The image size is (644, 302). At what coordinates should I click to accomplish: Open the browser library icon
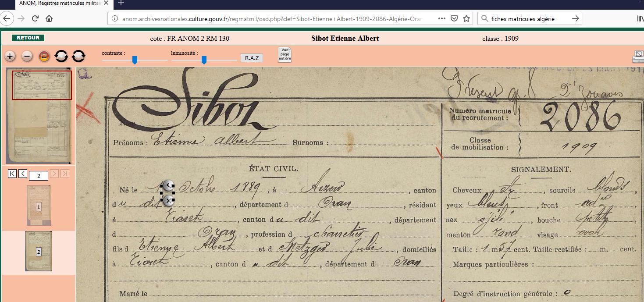click(x=640, y=18)
